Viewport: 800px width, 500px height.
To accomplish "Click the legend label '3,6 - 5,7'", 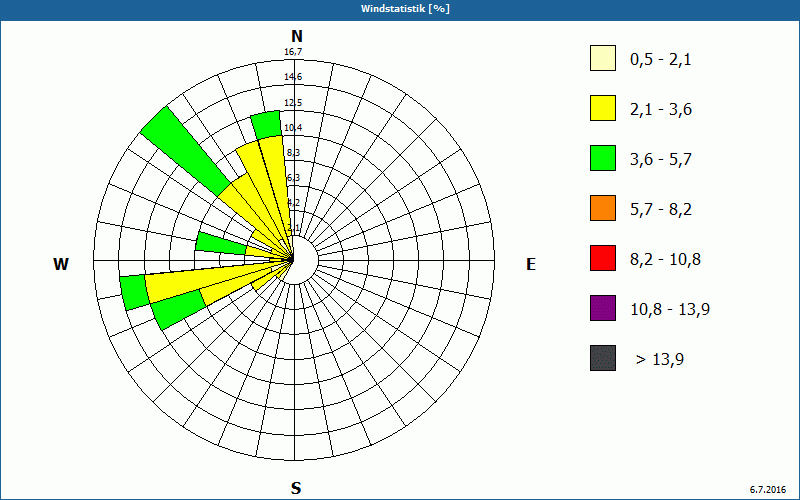I will click(x=661, y=160).
